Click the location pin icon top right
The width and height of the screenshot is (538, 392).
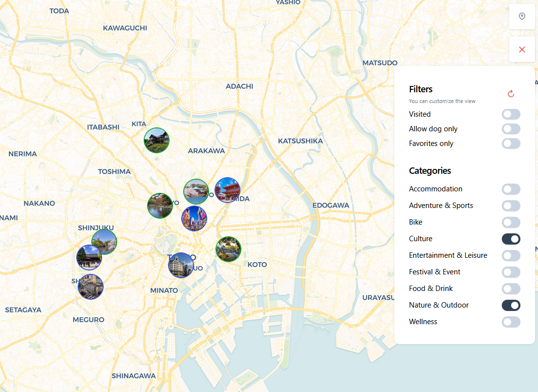click(522, 16)
